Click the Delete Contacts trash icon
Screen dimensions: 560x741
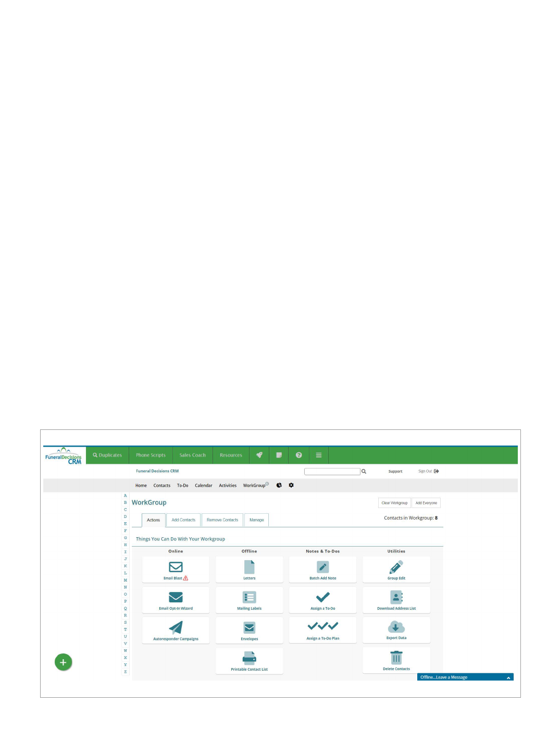(x=396, y=658)
